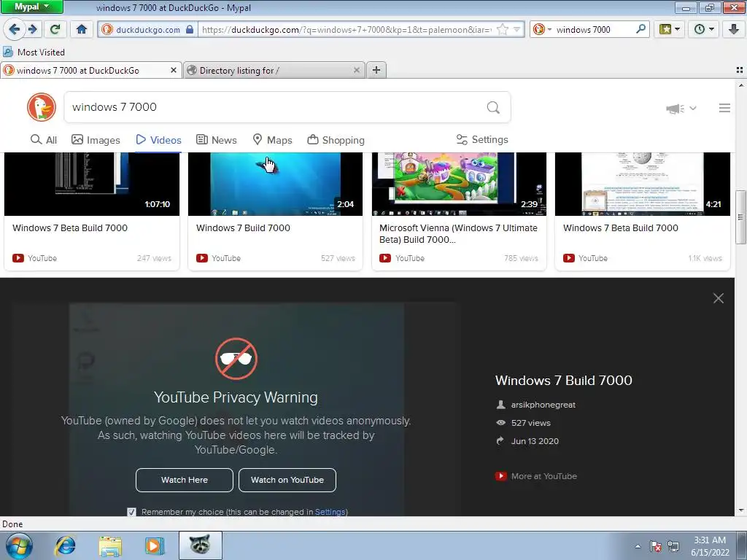
Task: Open the search Settings dropdown
Action: [482, 139]
